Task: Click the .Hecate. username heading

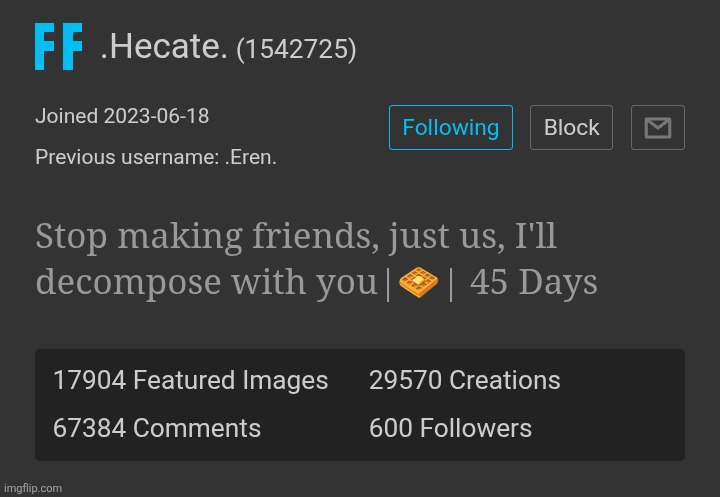Action: 164,47
